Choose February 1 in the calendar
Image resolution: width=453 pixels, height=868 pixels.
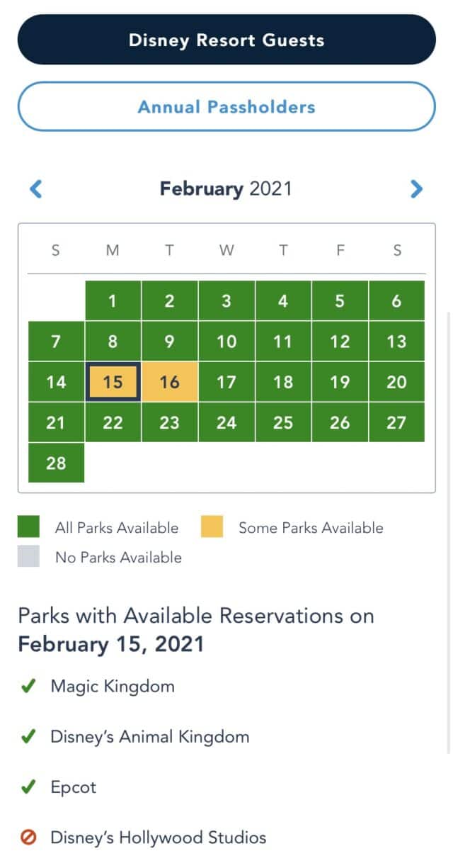tap(113, 300)
